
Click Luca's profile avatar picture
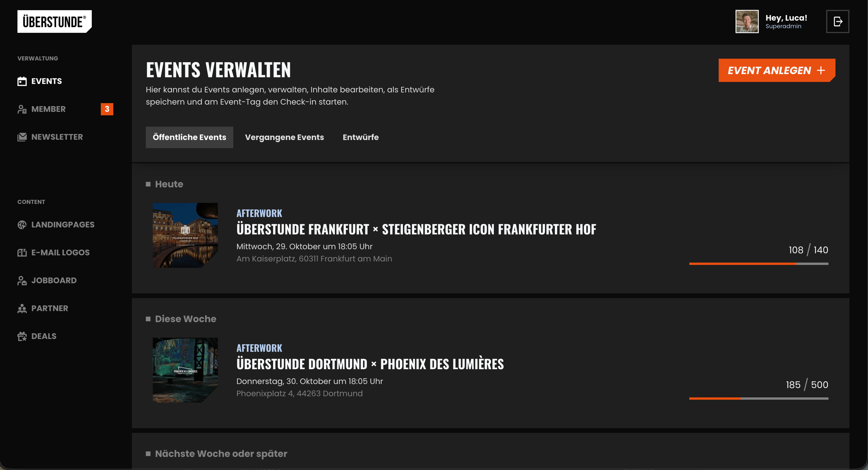[747, 21]
